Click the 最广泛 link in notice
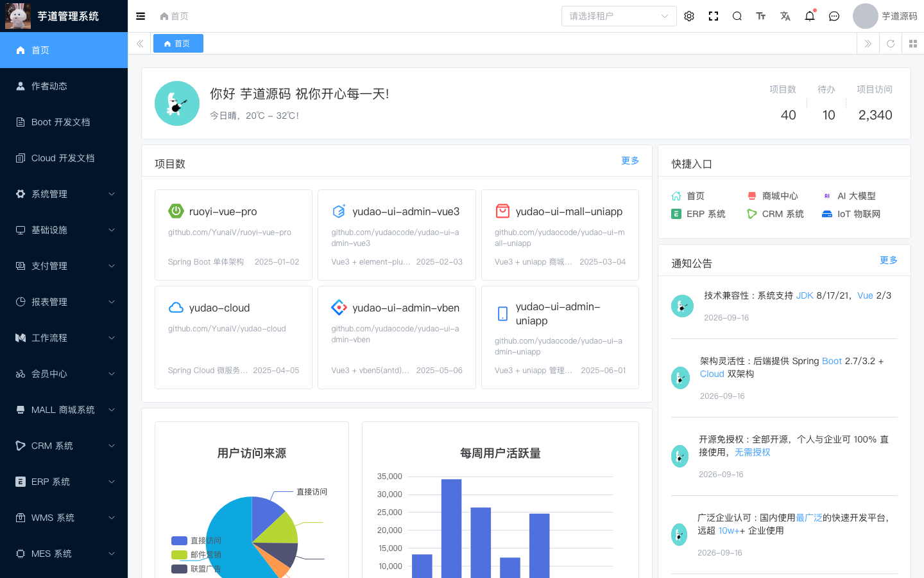Screen dimensions: 924x578 (809, 518)
